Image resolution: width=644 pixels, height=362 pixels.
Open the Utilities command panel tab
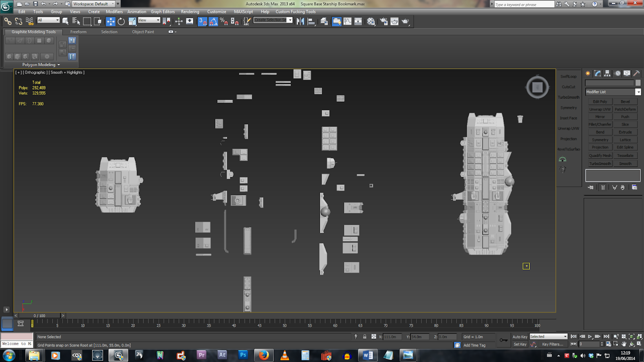click(636, 73)
